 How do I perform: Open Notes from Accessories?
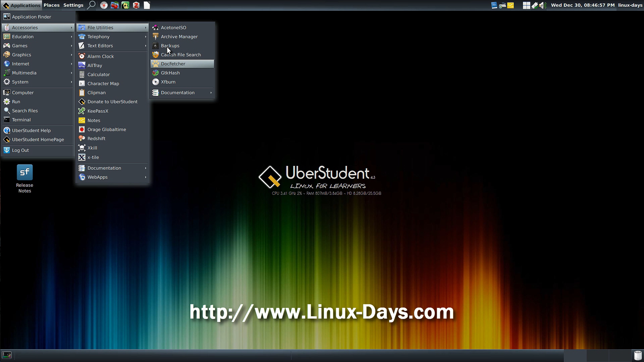click(113, 120)
